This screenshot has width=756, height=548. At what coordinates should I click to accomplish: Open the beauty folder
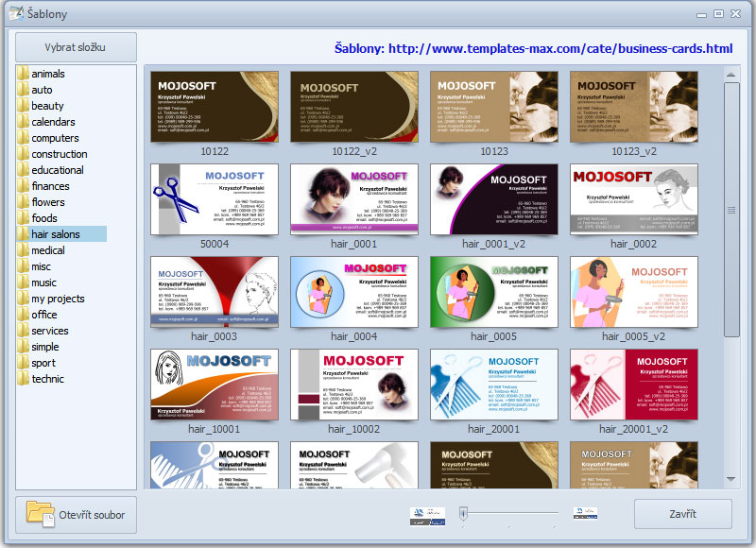click(x=47, y=106)
